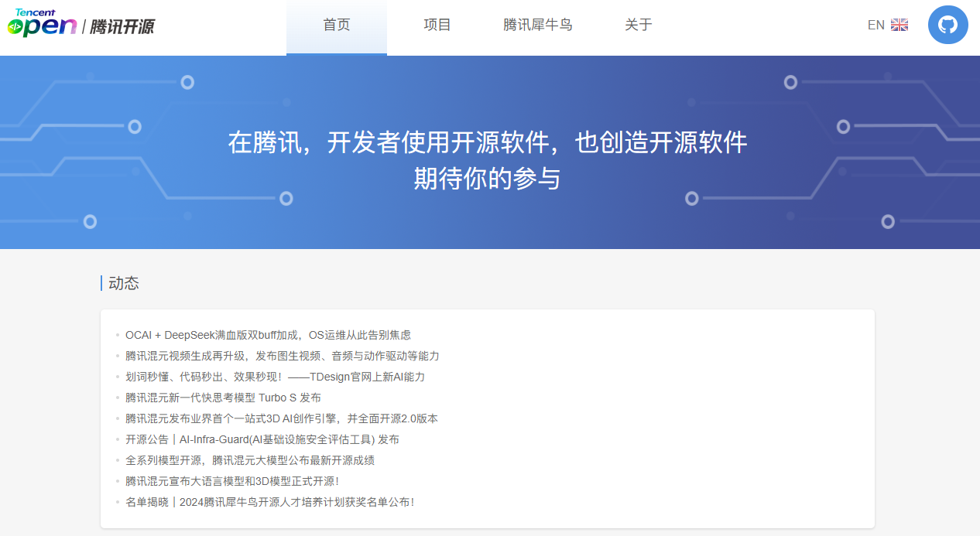Click the 期待你的参与 banner line

pos(488,179)
